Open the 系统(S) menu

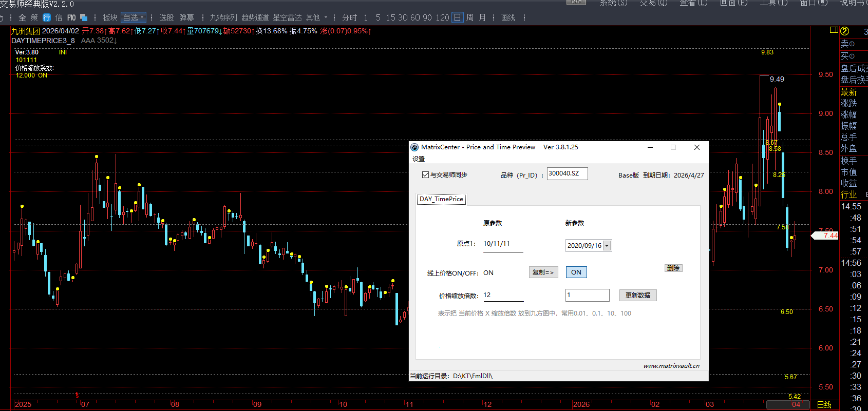coord(613,3)
